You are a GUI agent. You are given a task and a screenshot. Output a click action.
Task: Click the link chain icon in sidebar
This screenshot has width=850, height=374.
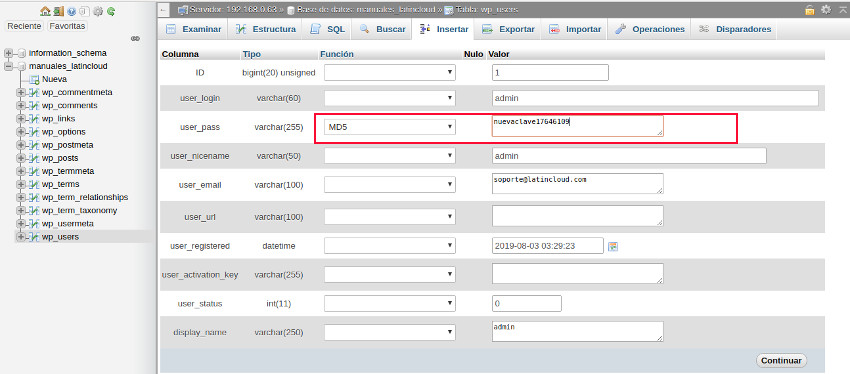point(136,38)
